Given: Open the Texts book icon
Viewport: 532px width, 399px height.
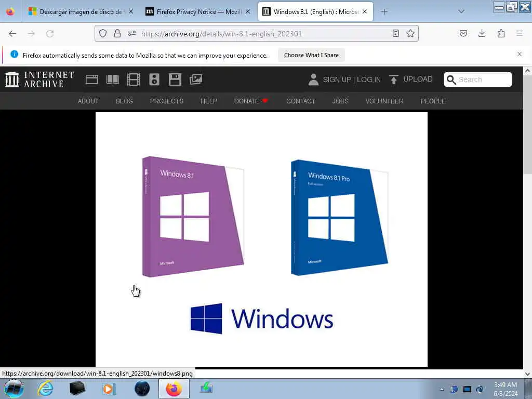Looking at the screenshot, I should click(x=113, y=79).
